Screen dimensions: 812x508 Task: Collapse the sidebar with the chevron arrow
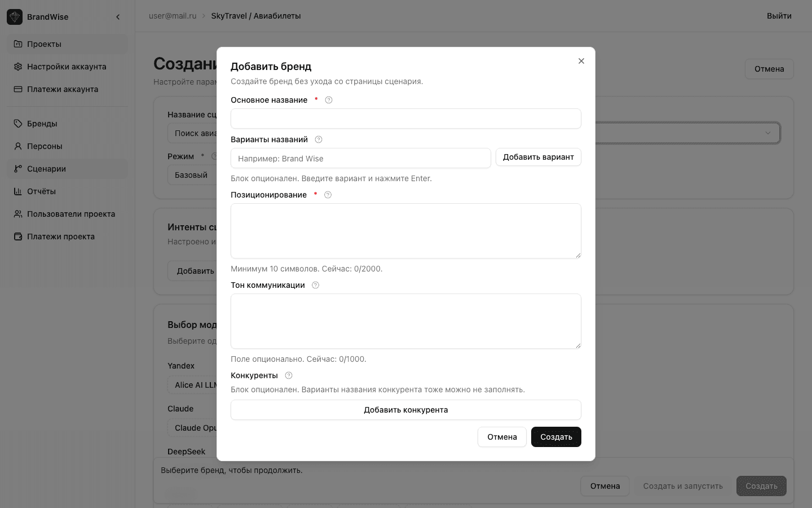118,17
